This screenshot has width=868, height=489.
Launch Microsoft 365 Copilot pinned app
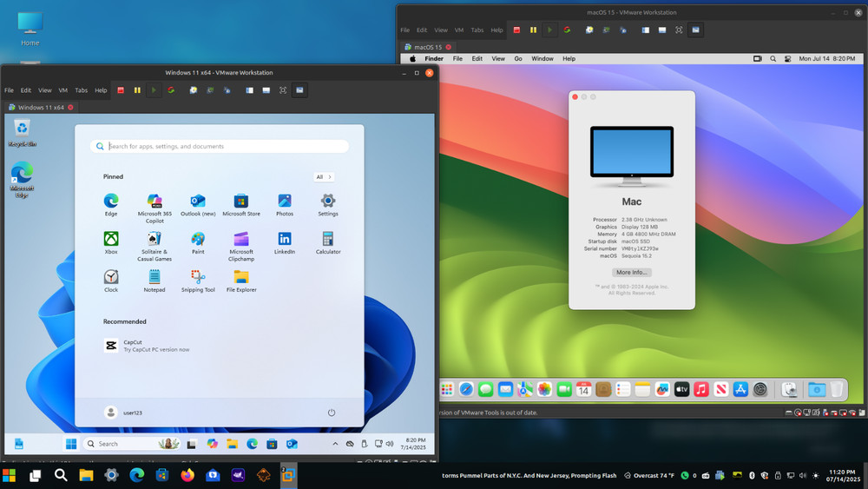point(155,208)
